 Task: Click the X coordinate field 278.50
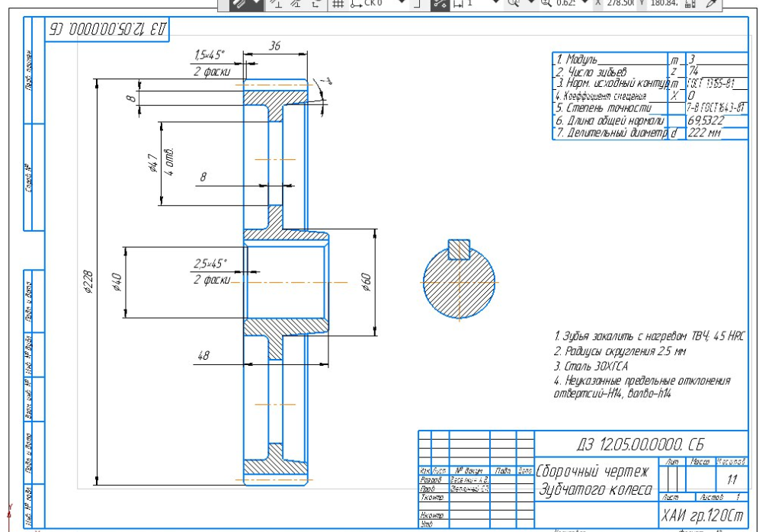(x=620, y=3)
